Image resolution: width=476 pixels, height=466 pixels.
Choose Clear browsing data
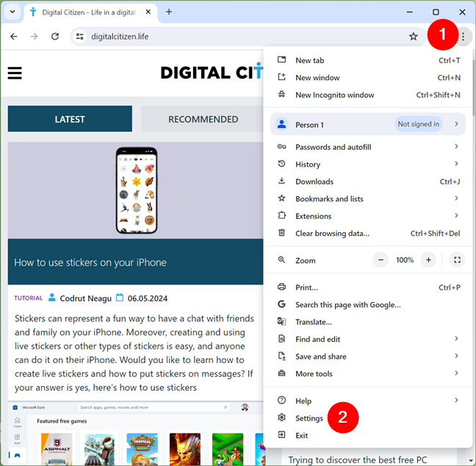[368, 233]
